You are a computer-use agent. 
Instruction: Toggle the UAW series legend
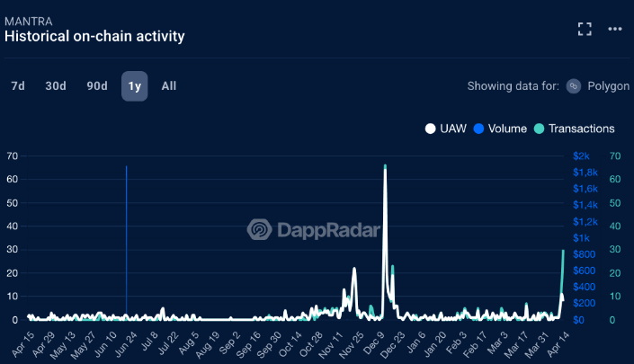pyautogui.click(x=445, y=129)
